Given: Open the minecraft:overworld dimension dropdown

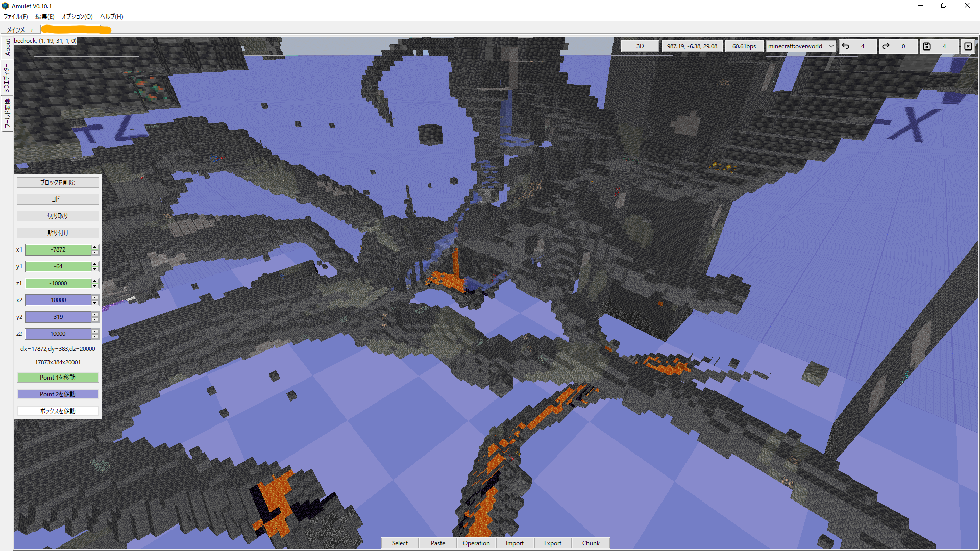Looking at the screenshot, I should point(800,46).
